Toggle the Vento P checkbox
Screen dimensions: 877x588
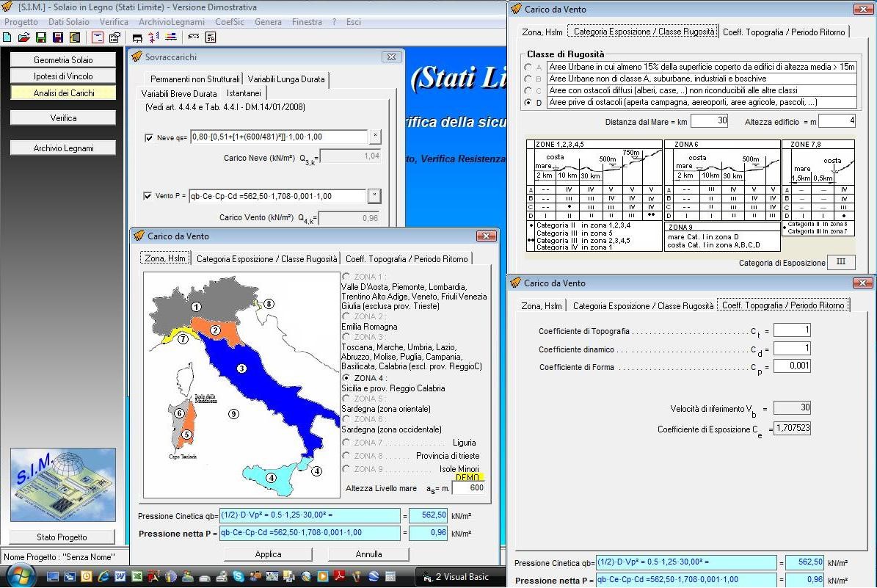148,196
